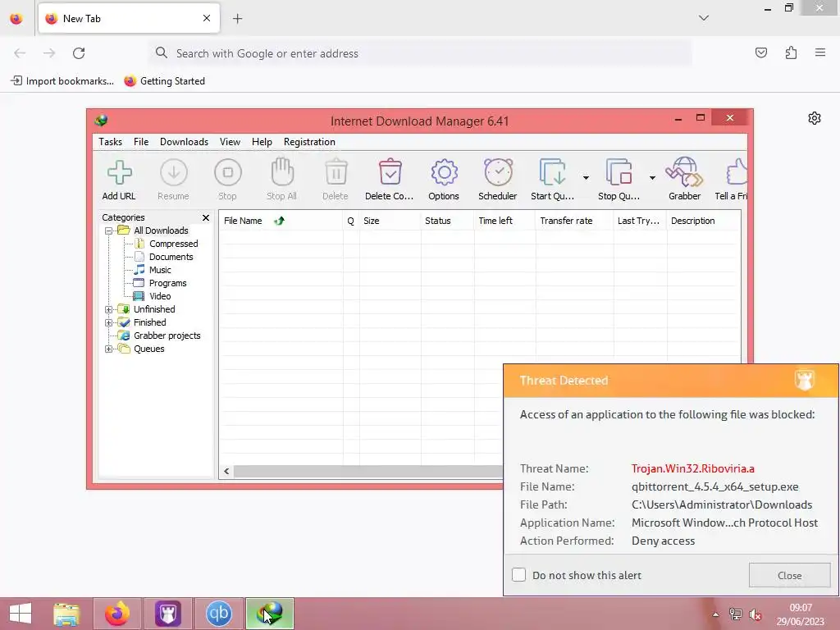This screenshot has width=840, height=630.
Task: Close the Categories panel
Action: [206, 217]
